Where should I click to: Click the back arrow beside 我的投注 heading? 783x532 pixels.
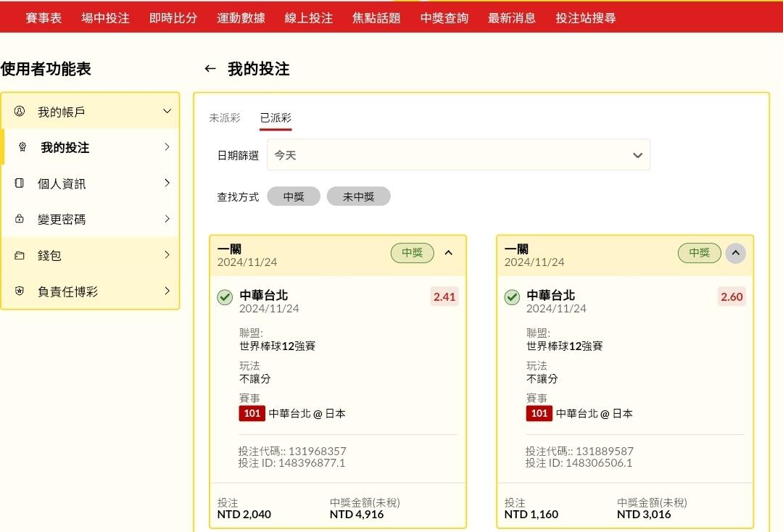click(210, 69)
